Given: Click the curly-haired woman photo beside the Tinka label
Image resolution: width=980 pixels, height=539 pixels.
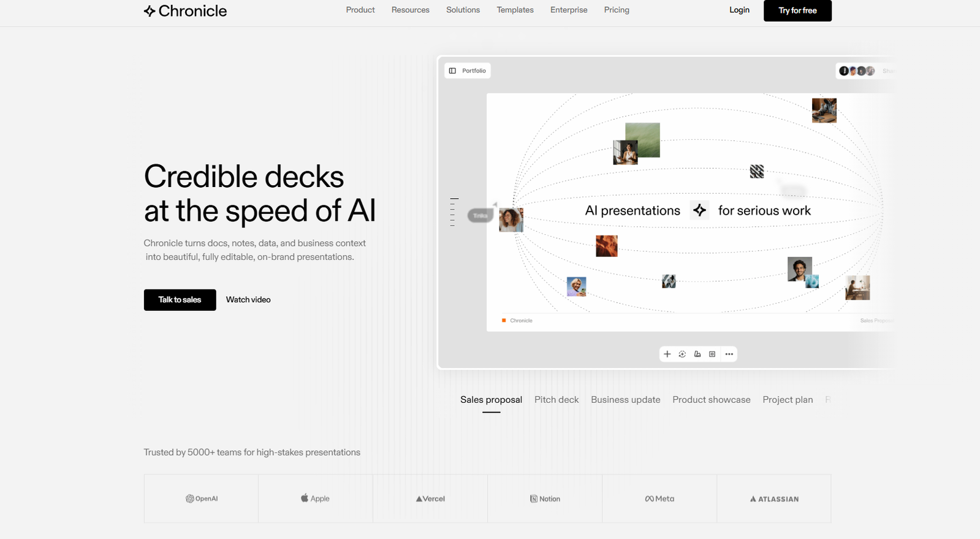Looking at the screenshot, I should tap(511, 220).
